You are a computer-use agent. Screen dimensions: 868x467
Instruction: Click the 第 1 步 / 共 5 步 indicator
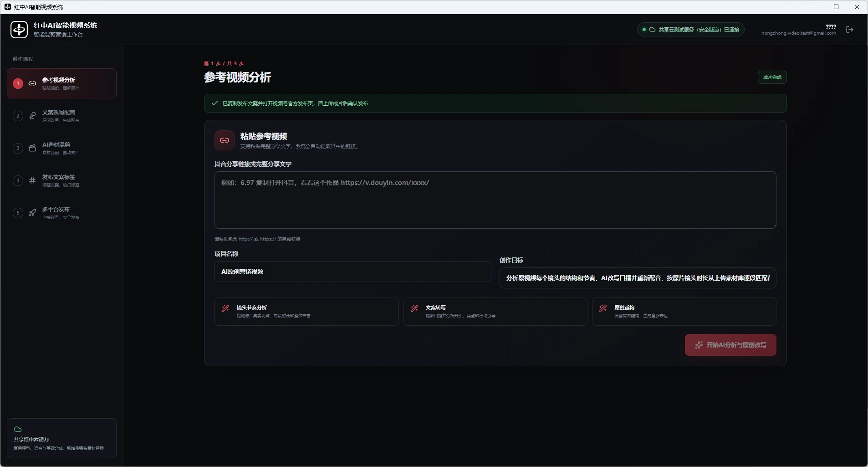pos(224,63)
